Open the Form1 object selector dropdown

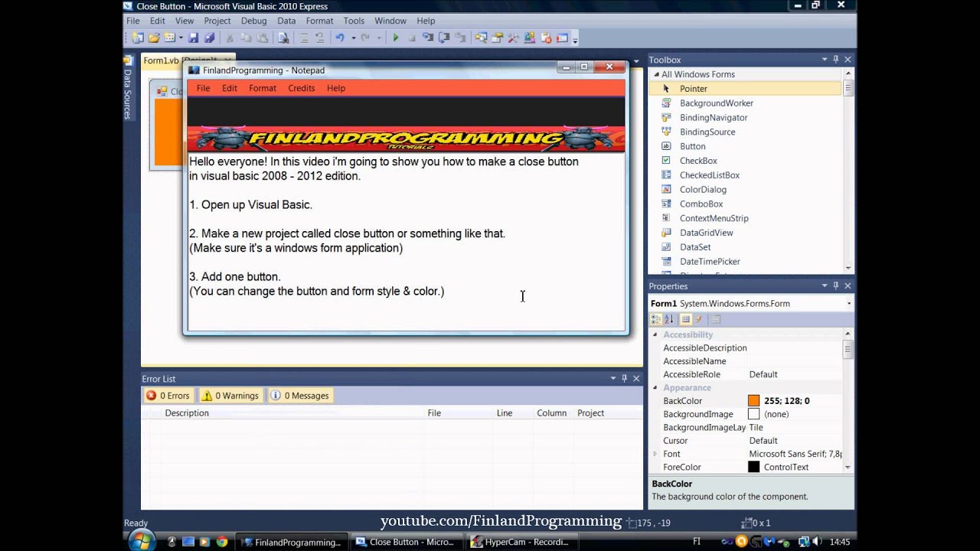coord(848,304)
